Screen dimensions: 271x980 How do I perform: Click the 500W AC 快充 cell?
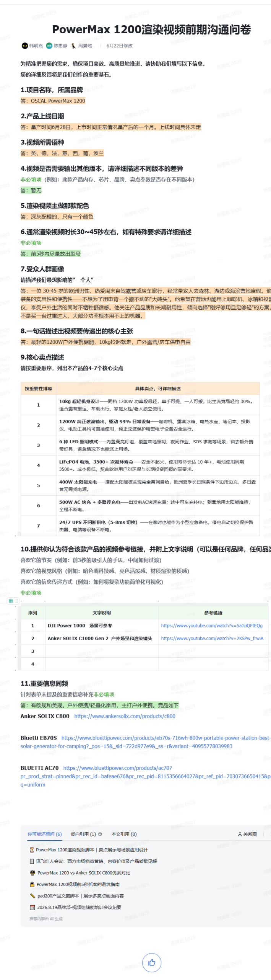pyautogui.click(x=158, y=505)
